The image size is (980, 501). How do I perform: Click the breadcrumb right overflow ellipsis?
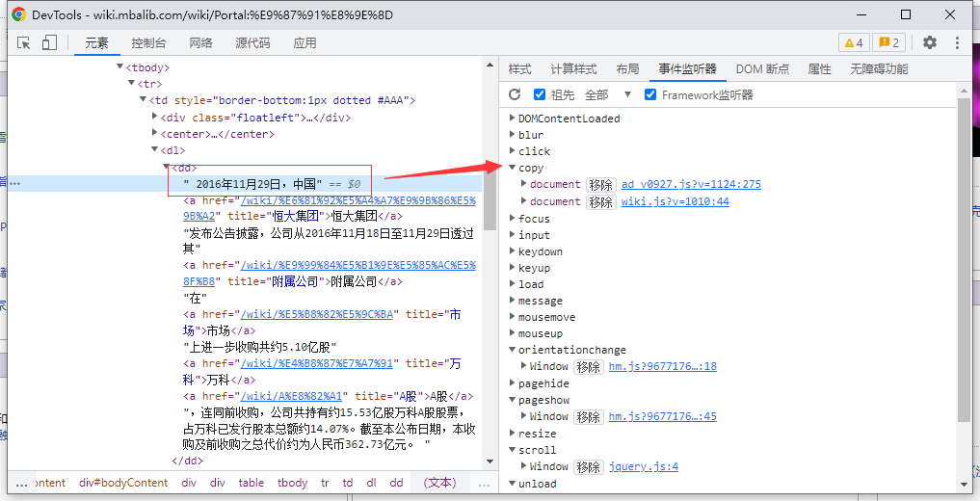(484, 483)
